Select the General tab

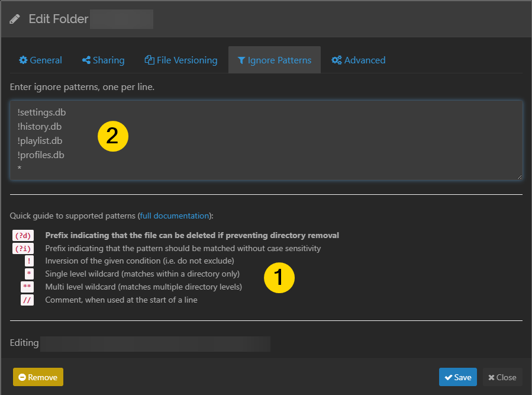tap(40, 60)
